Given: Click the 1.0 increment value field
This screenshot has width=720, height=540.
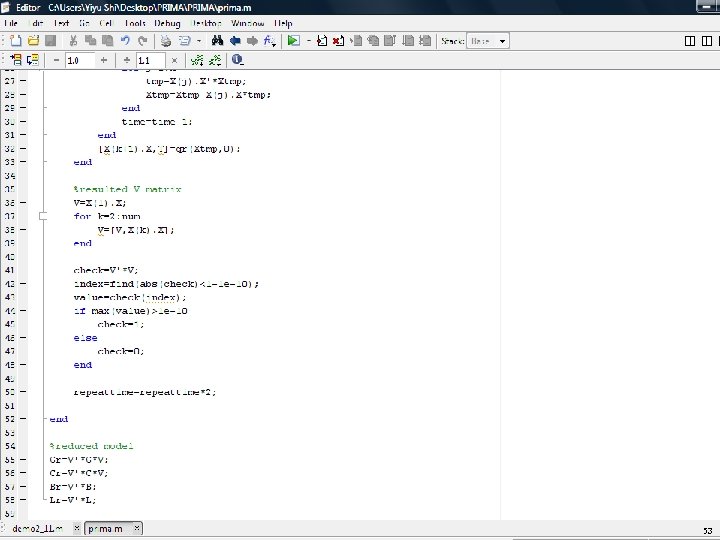Looking at the screenshot, I should click(80, 60).
